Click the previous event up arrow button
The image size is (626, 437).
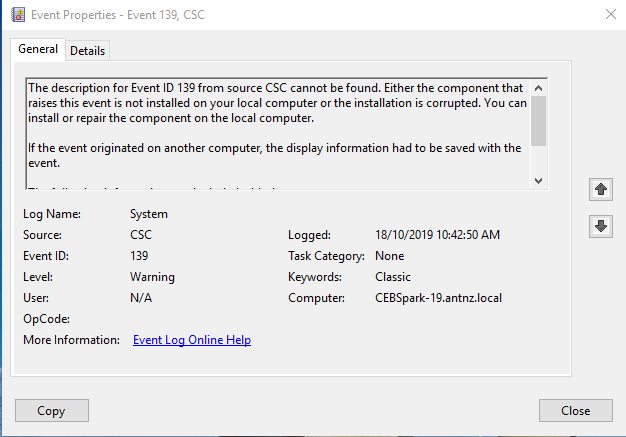tap(600, 189)
